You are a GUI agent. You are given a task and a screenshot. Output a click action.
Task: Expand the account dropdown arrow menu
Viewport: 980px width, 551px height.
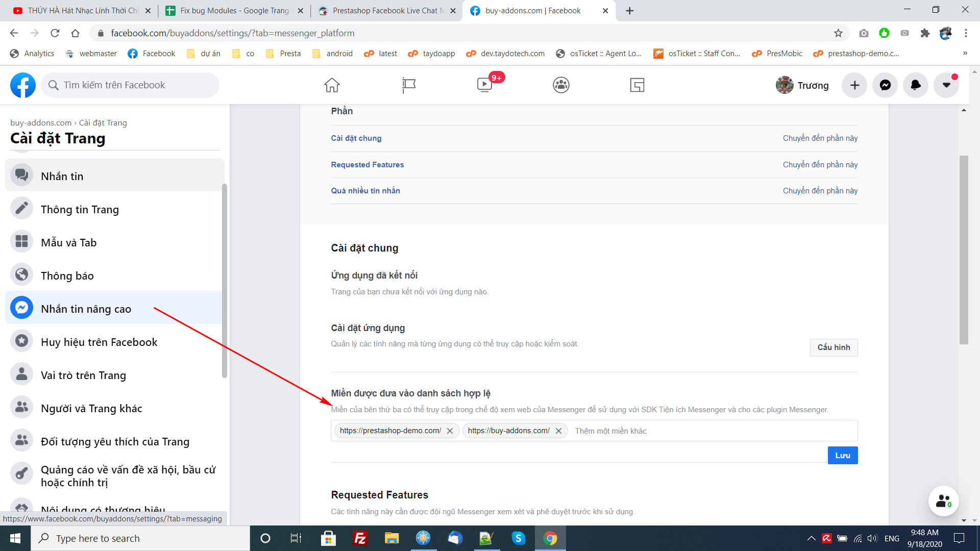[x=946, y=85]
